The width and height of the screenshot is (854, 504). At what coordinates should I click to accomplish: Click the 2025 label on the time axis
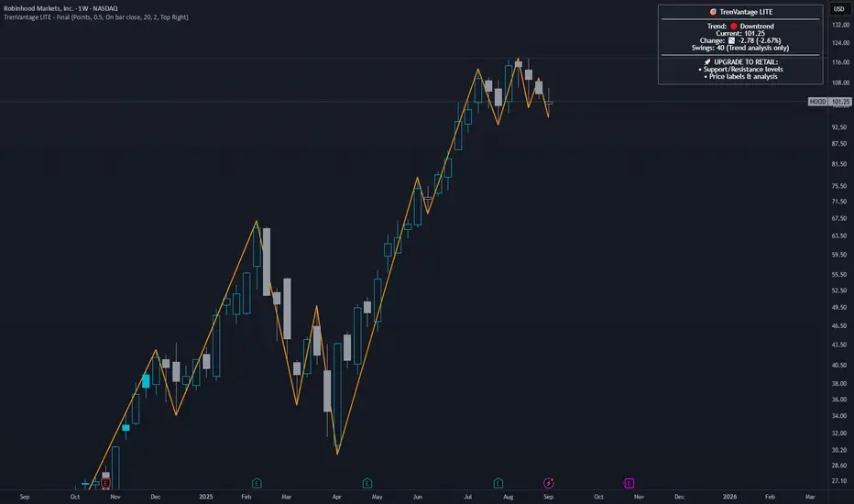click(206, 497)
